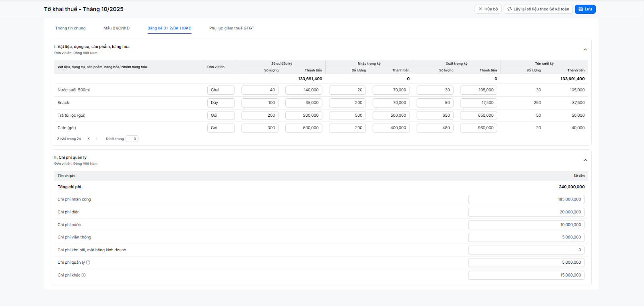The width and height of the screenshot is (644, 306).
Task: Click the Đi tới trang page number field
Action: [132, 139]
